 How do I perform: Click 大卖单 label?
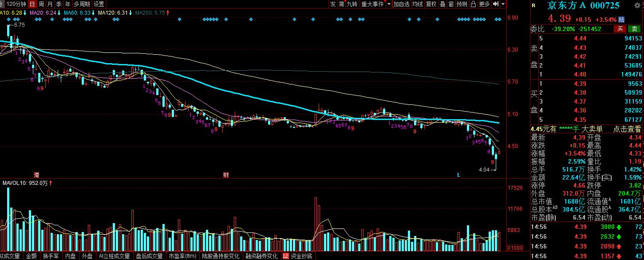pyautogui.click(x=593, y=129)
